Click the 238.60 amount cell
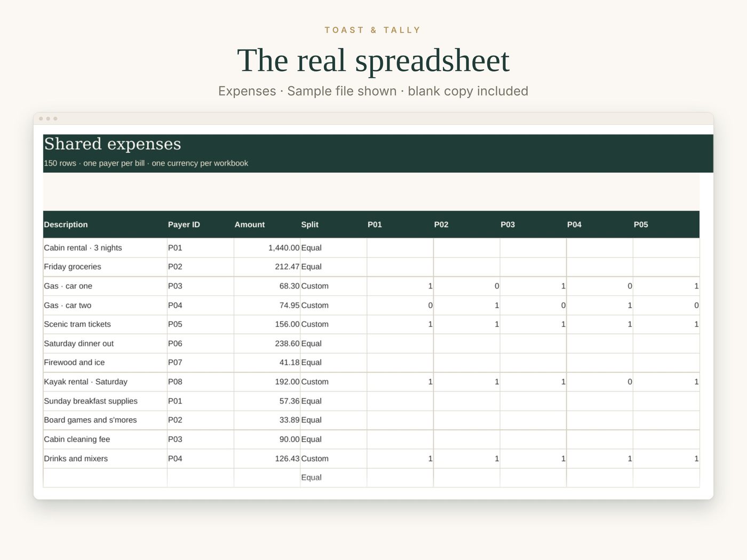747x560 pixels. pos(267,344)
